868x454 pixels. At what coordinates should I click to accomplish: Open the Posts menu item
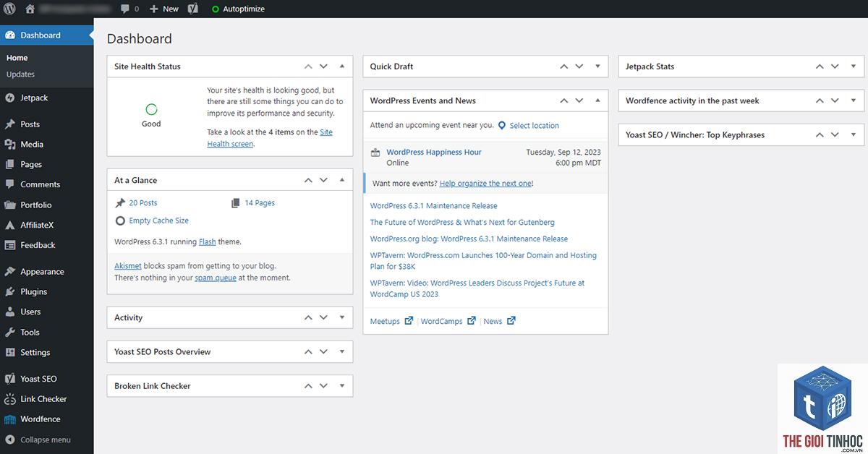tap(47, 124)
